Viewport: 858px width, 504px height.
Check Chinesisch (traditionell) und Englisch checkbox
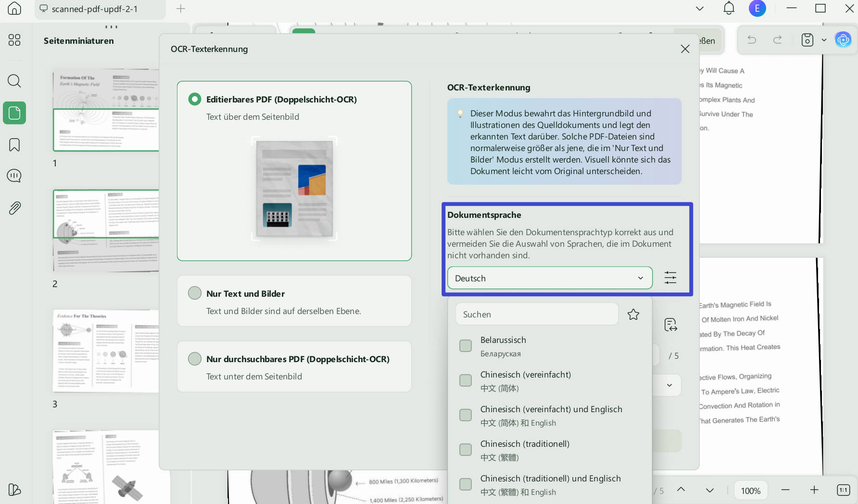pos(466,484)
